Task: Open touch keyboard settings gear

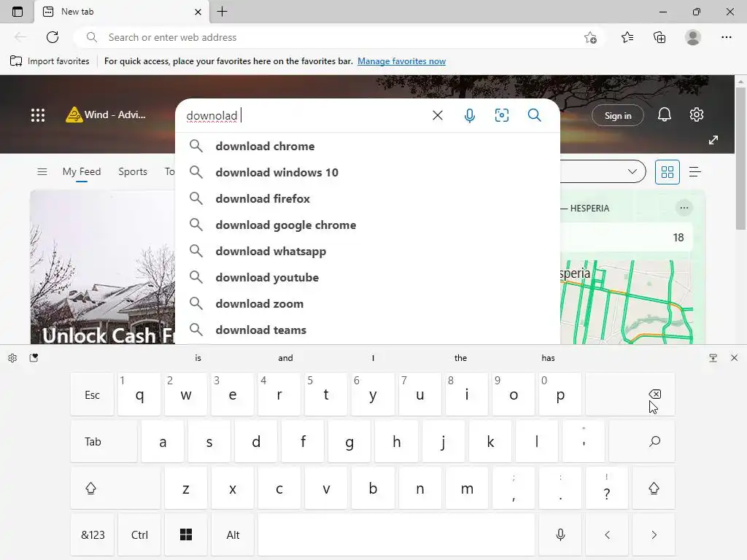Action: click(12, 357)
